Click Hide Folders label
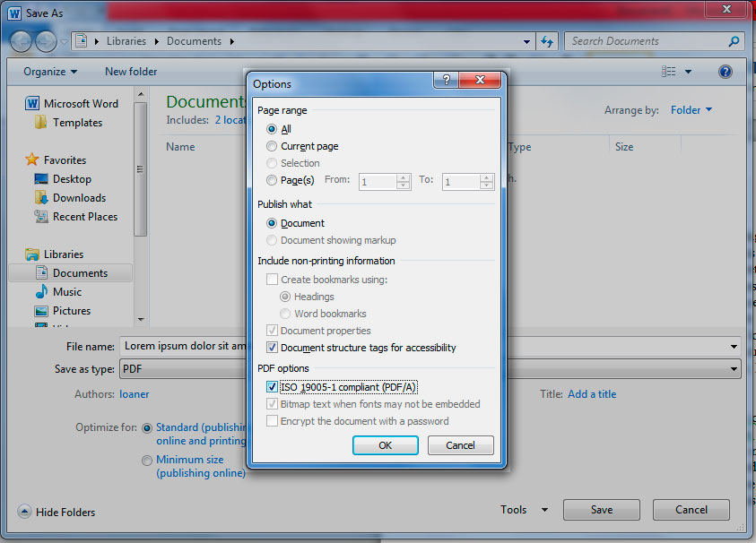This screenshot has height=543, width=756. [65, 512]
